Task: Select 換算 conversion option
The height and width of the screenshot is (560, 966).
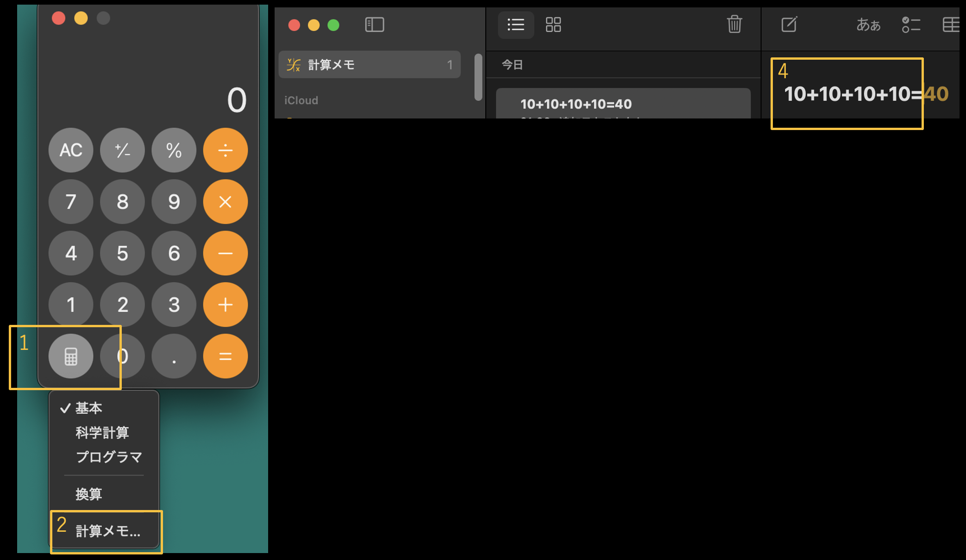Action: click(88, 494)
